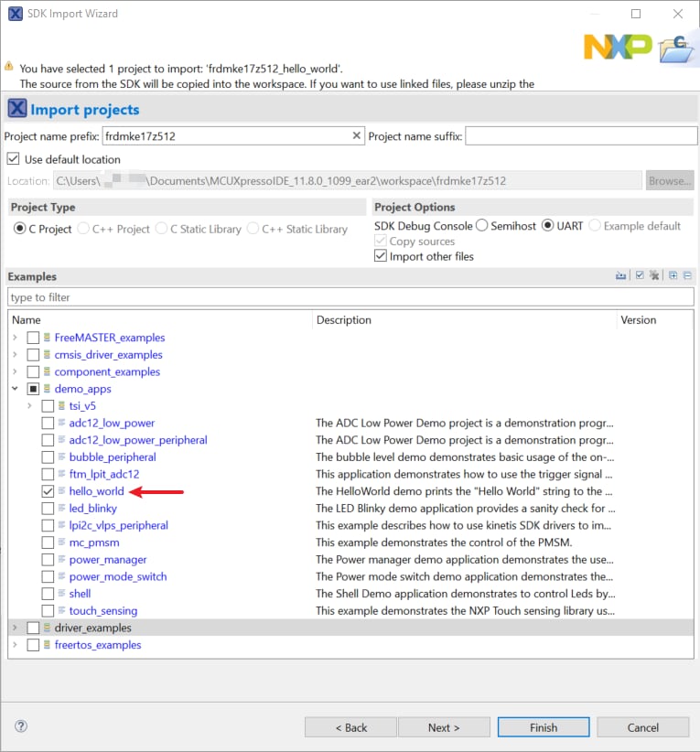Toggle Import other files checkbox

[380, 256]
